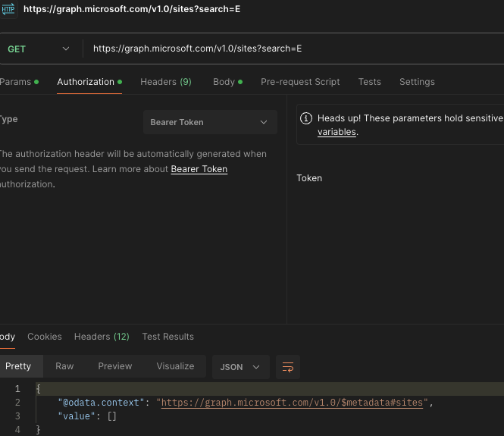Switch to Raw response view
The image size is (504, 436).
pos(64,366)
